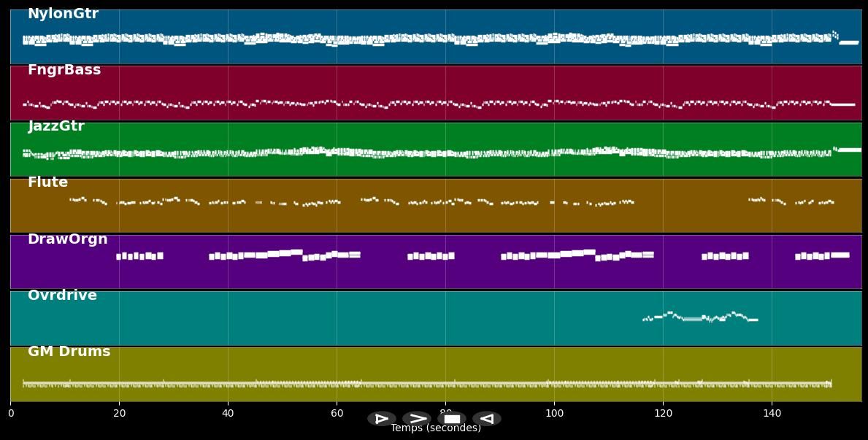Click the first outlined right-triangle playback button
This screenshot has height=440, width=868.
381,419
